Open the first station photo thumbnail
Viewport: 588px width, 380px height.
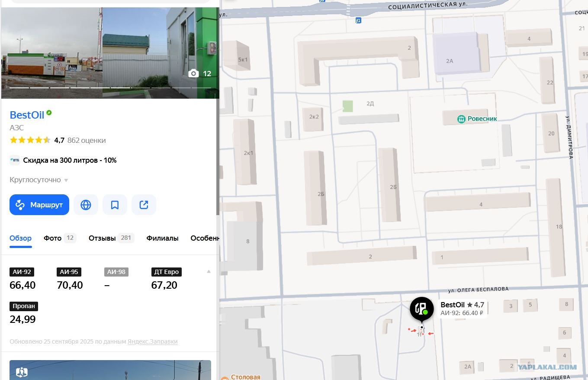click(52, 53)
